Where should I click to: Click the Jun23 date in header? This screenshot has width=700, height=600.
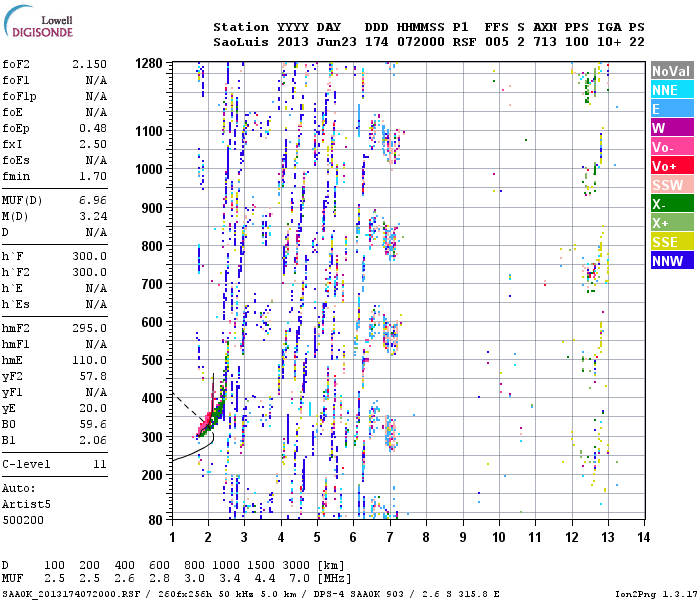[x=336, y=42]
